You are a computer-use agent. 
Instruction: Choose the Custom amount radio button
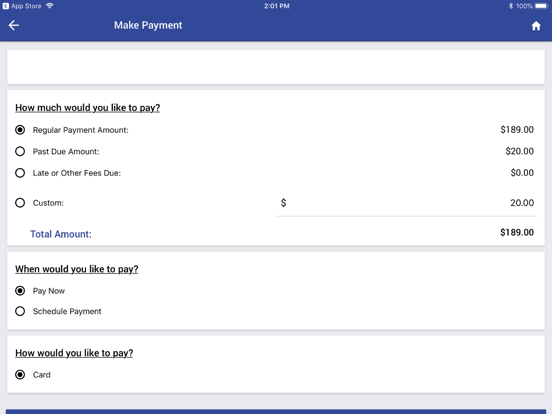20,203
